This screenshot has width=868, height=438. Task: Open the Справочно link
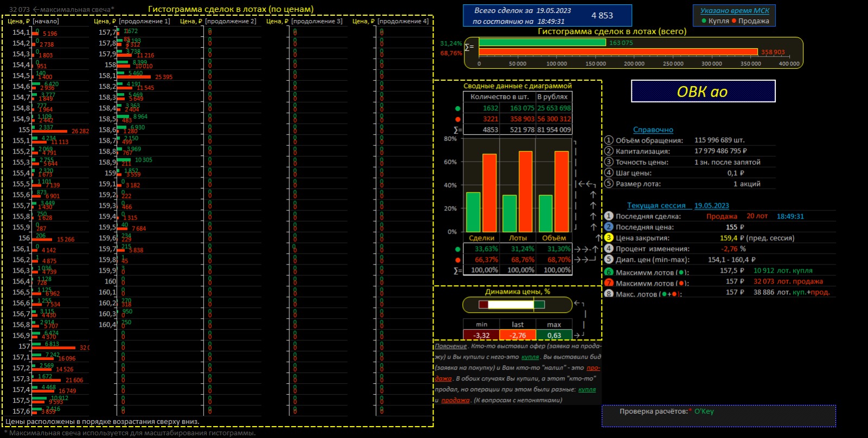653,130
